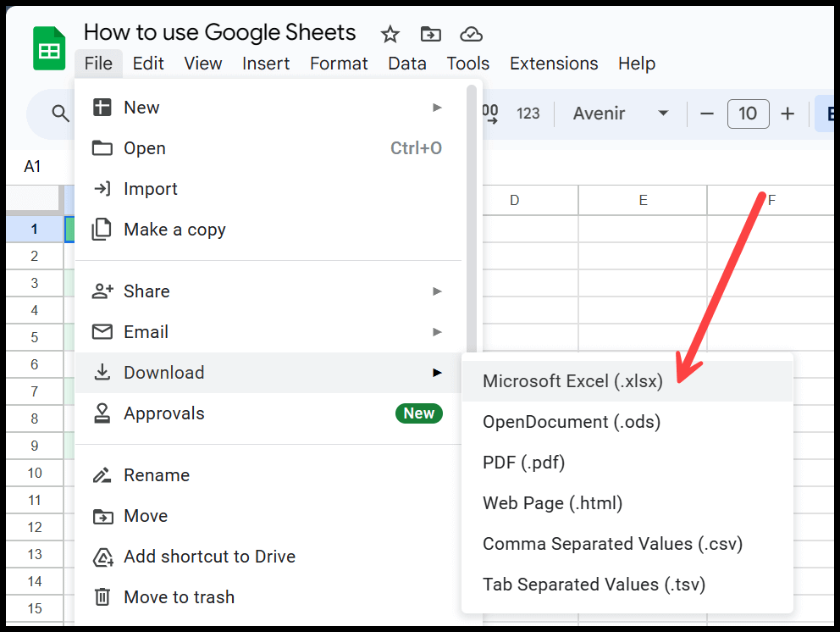Download as Microsoft Excel (.xlsx)
Viewport: 840px width, 632px height.
(x=627, y=381)
